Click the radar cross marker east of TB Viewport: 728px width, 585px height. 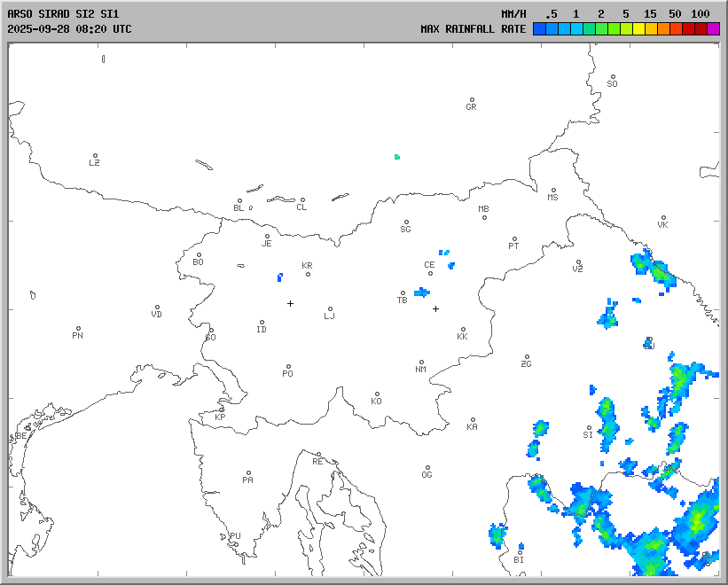pos(435,308)
